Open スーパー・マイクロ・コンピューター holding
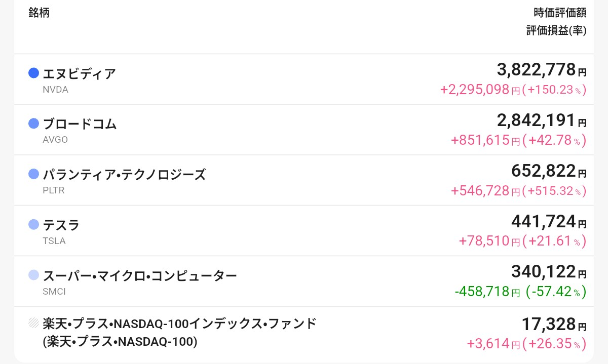The width and height of the screenshot is (608, 364). tap(140, 276)
